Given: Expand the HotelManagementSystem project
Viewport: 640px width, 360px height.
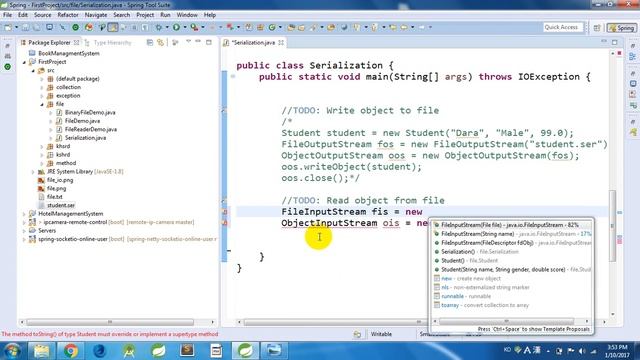Looking at the screenshot, I should click(24, 214).
